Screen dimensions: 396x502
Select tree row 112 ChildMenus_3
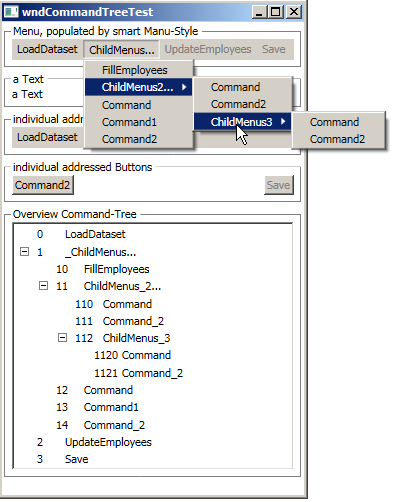coord(123,338)
